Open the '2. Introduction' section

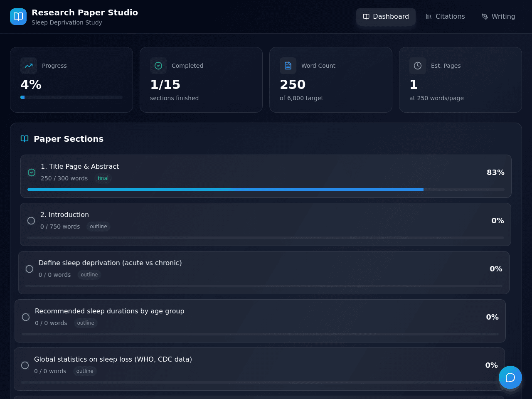coord(266,224)
